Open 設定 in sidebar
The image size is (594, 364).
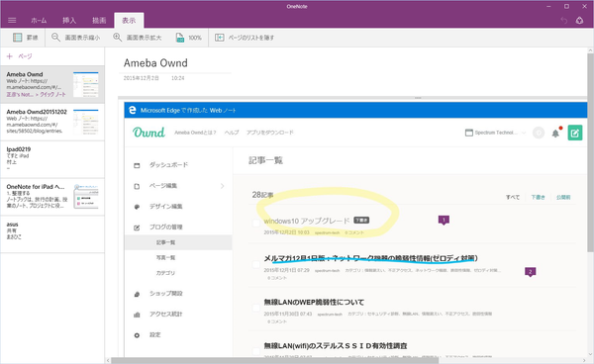click(155, 335)
